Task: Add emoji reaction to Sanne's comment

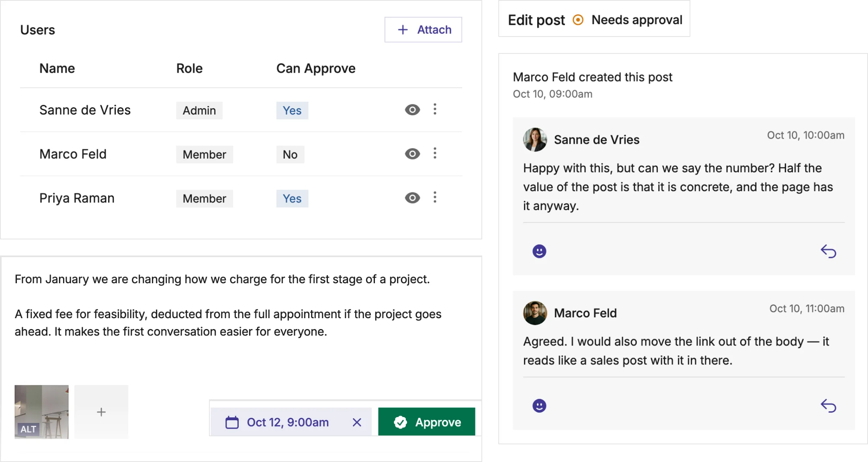Action: click(539, 251)
